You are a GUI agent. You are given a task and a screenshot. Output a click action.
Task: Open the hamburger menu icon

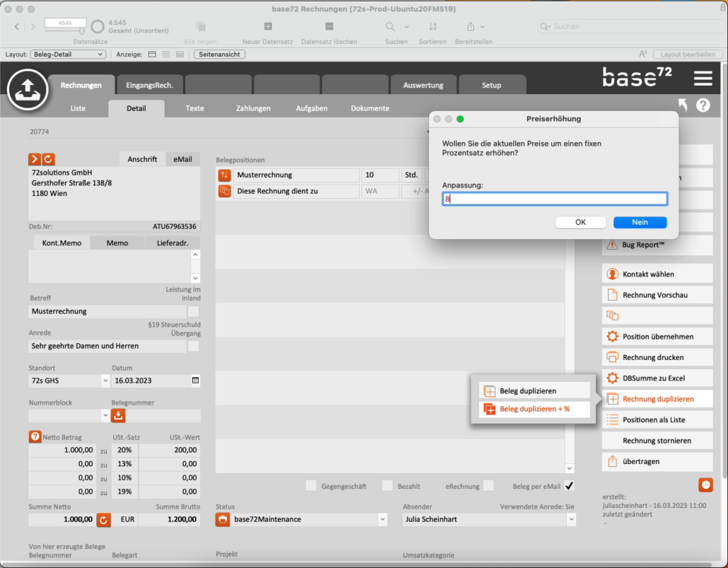(703, 78)
